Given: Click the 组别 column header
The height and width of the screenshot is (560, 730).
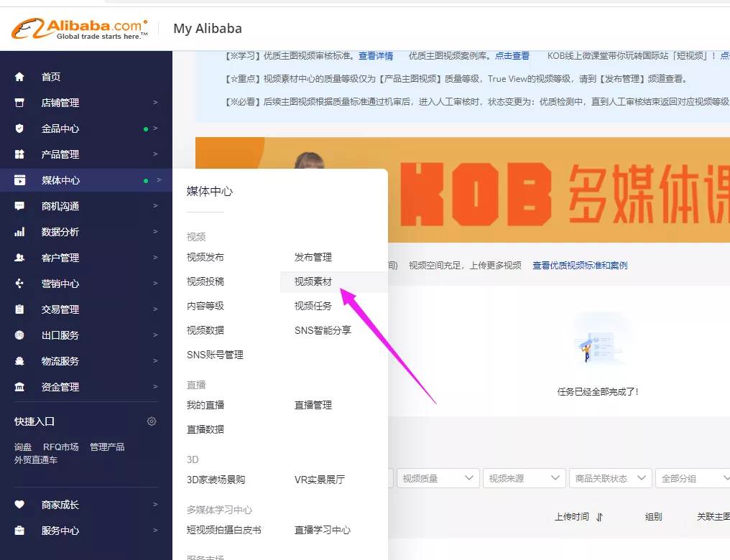Looking at the screenshot, I should point(654,517).
